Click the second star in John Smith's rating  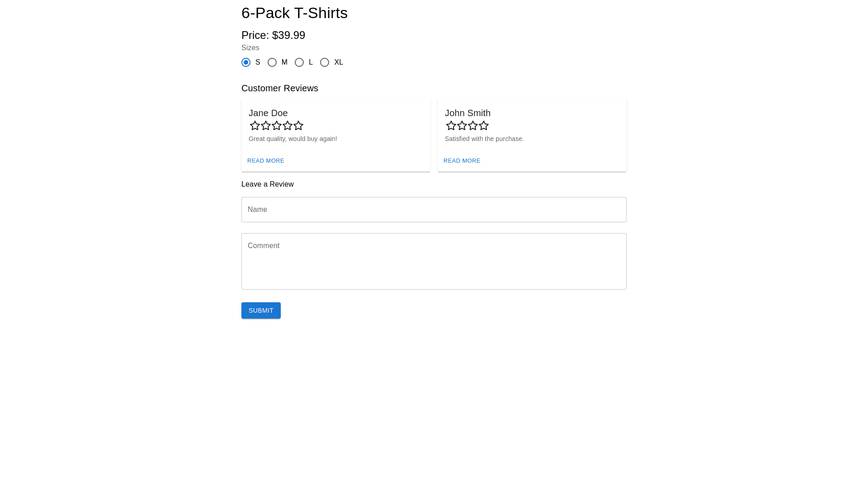pyautogui.click(x=462, y=126)
